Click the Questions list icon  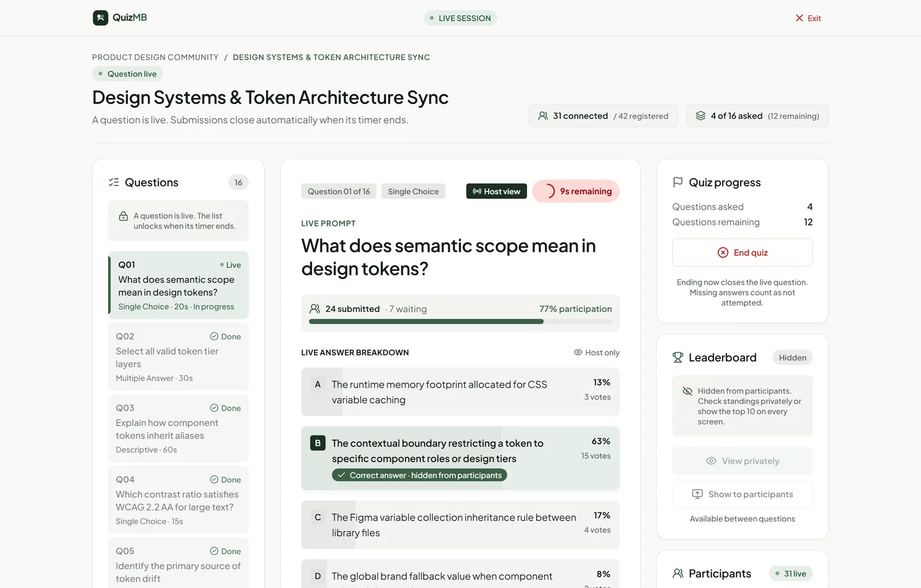[114, 182]
